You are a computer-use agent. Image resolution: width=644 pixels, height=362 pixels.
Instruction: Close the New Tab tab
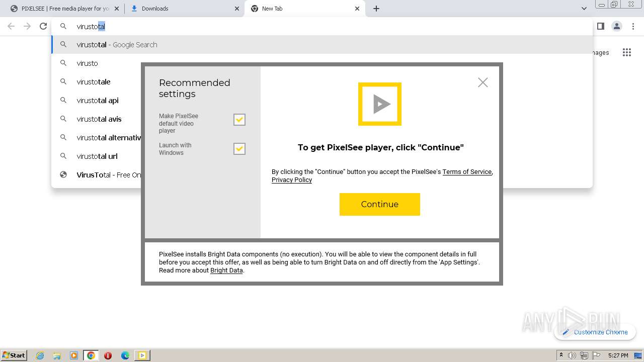(357, 9)
